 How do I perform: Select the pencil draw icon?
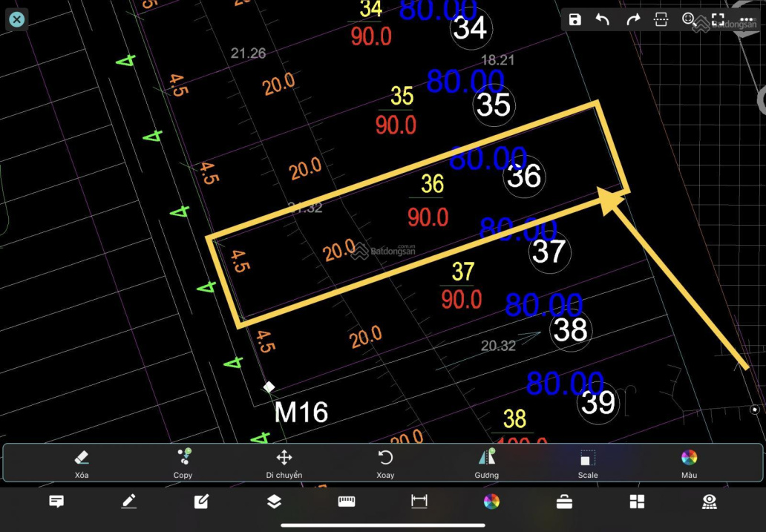click(x=129, y=502)
